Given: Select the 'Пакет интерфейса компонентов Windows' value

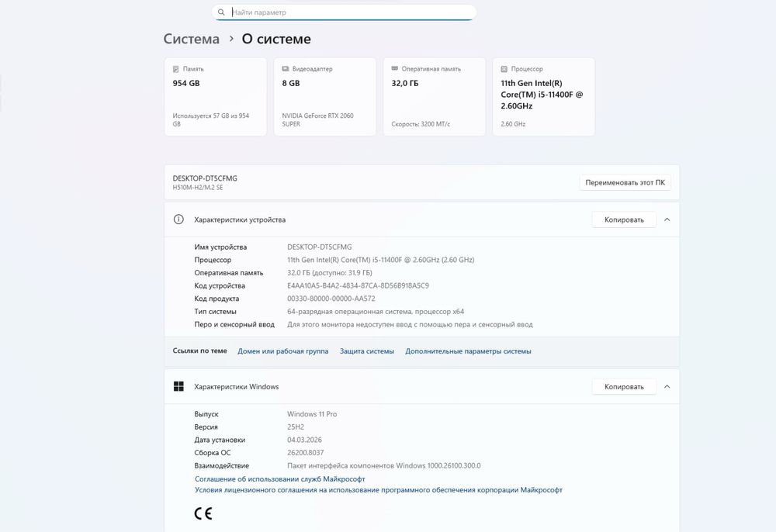Looking at the screenshot, I should coord(383,466).
